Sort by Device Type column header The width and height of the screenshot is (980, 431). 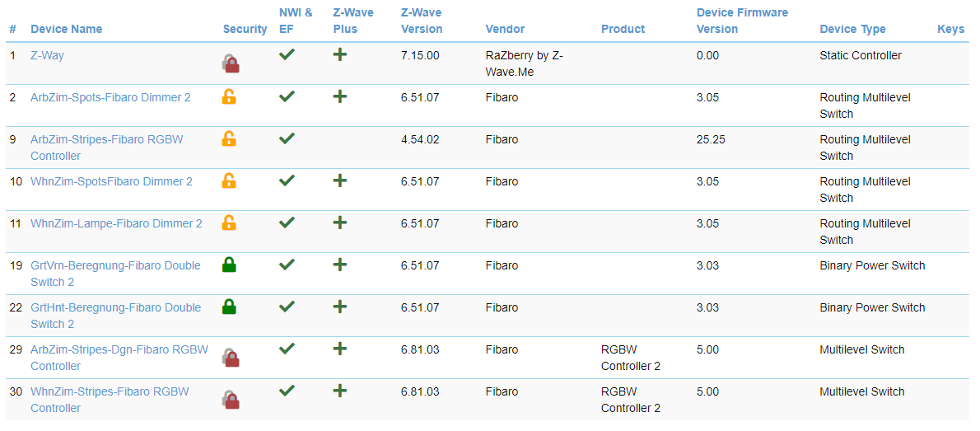pos(852,29)
